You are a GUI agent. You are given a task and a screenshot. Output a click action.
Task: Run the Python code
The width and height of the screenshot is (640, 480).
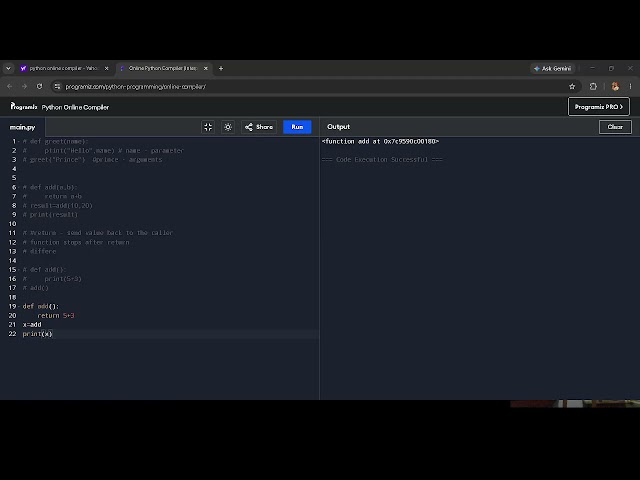pyautogui.click(x=297, y=127)
